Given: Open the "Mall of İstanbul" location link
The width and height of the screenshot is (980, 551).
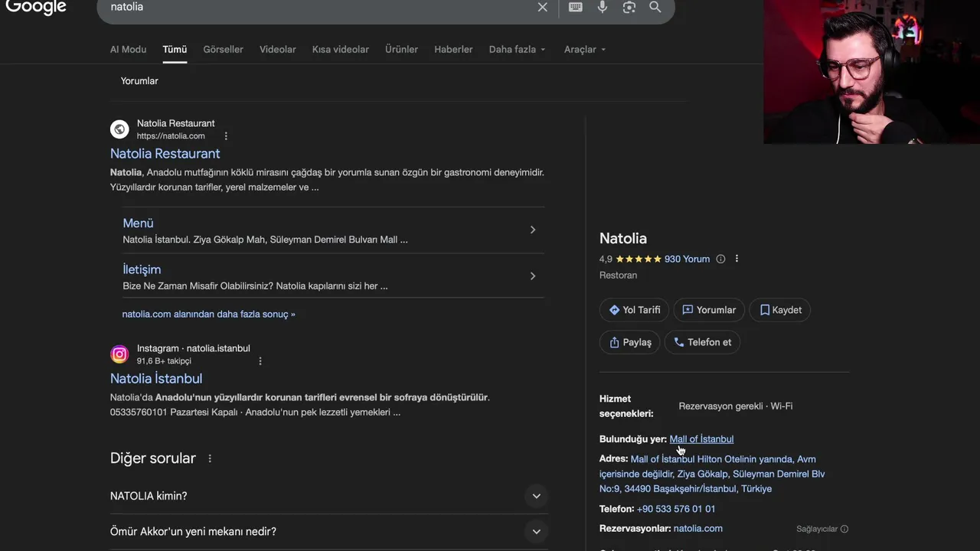Looking at the screenshot, I should (701, 439).
